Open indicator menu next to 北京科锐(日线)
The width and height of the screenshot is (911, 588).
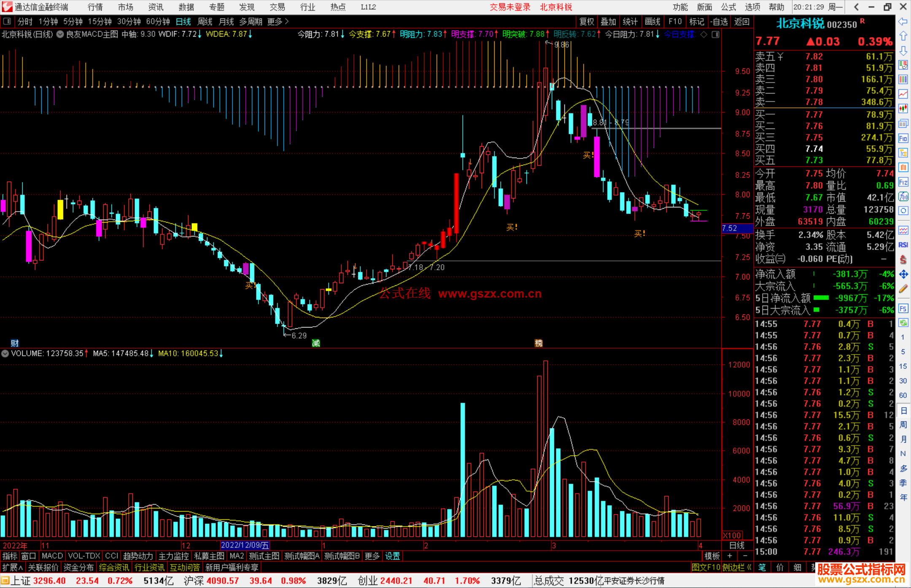point(60,34)
